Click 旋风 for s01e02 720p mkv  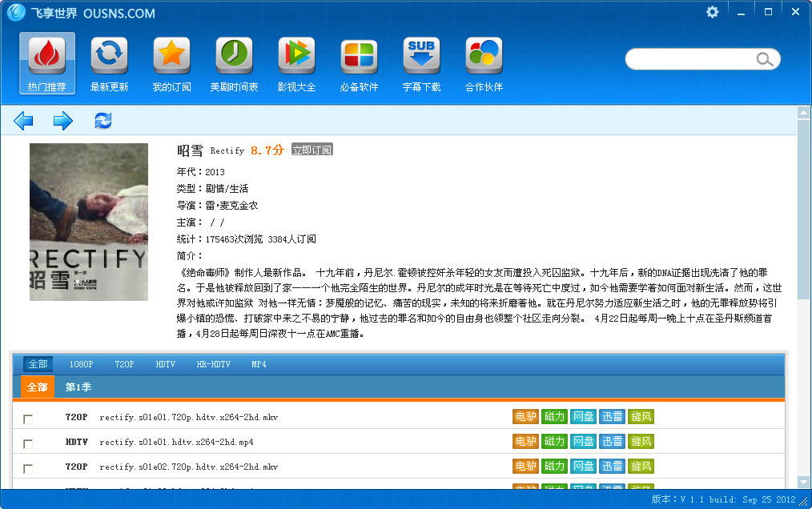[641, 466]
